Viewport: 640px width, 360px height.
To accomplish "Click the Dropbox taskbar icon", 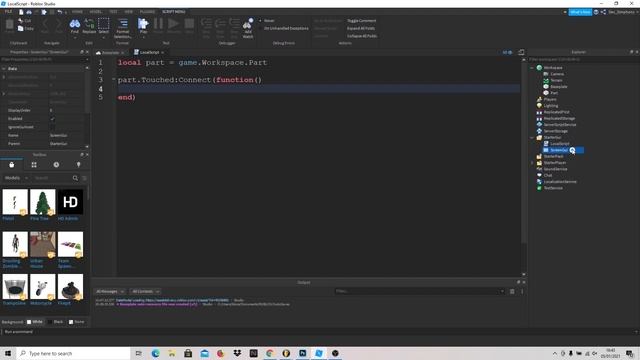I will click(x=237, y=353).
